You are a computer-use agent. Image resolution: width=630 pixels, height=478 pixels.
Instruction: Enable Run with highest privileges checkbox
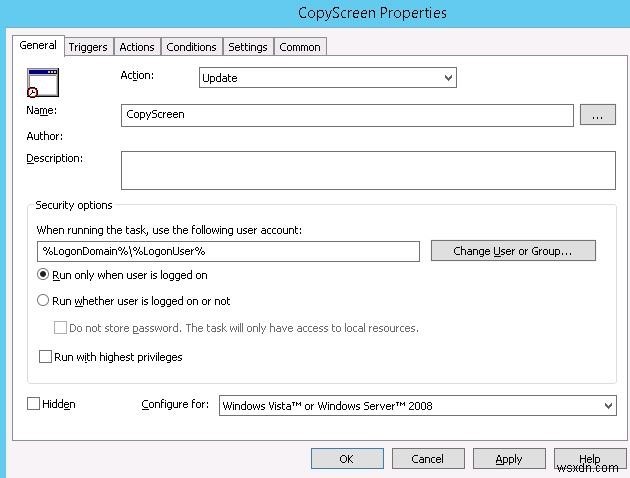[x=45, y=357]
